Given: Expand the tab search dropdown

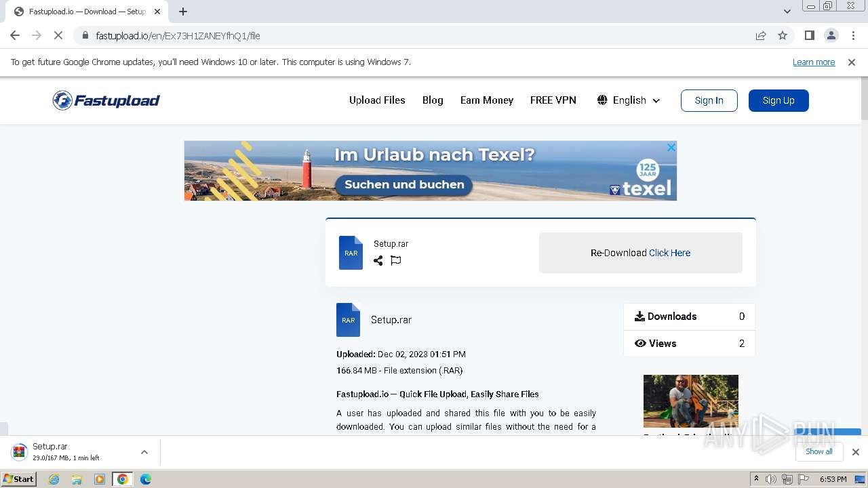Looking at the screenshot, I should pyautogui.click(x=787, y=12).
